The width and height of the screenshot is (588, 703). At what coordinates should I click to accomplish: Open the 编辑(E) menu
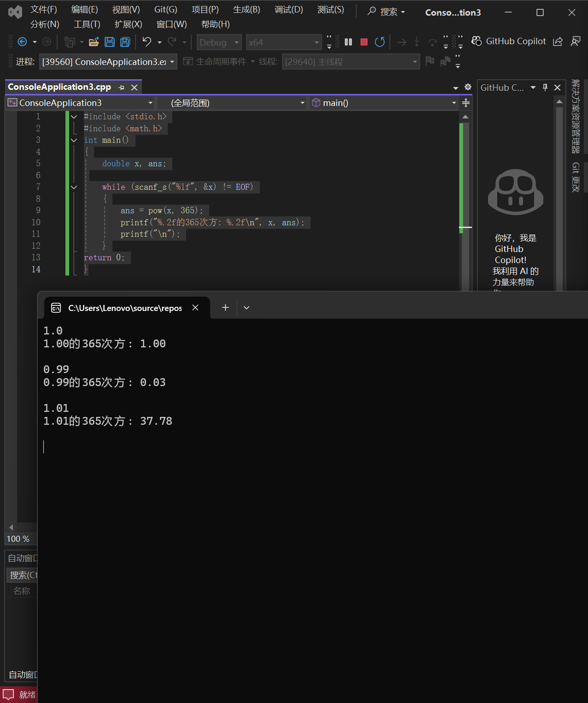[84, 10]
